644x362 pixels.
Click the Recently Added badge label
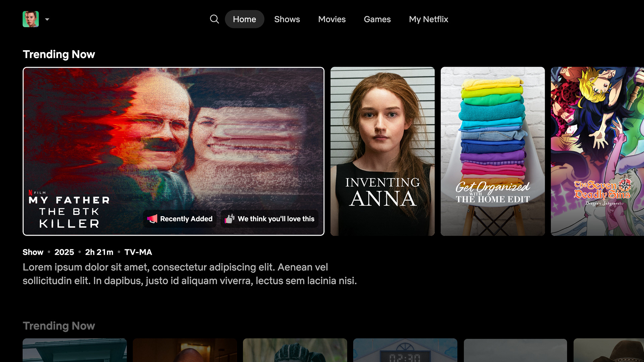point(186,219)
